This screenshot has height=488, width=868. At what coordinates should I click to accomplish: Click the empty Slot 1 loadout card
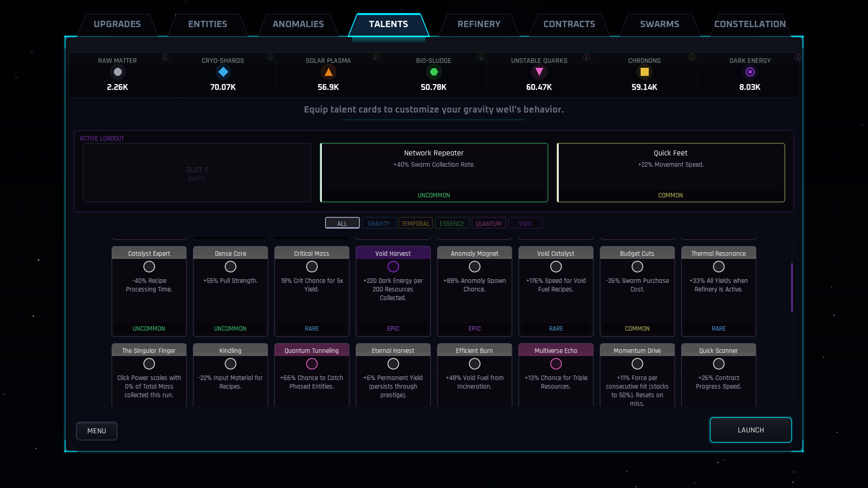(x=197, y=173)
